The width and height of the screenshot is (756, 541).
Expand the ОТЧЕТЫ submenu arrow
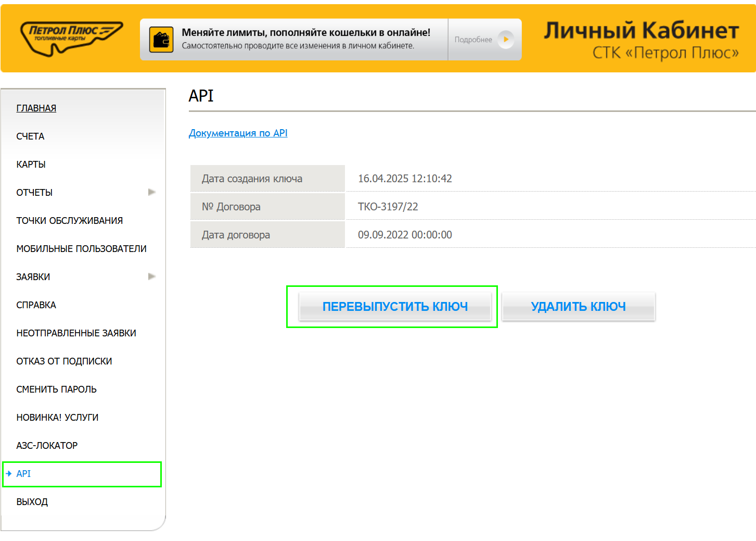[x=151, y=192]
